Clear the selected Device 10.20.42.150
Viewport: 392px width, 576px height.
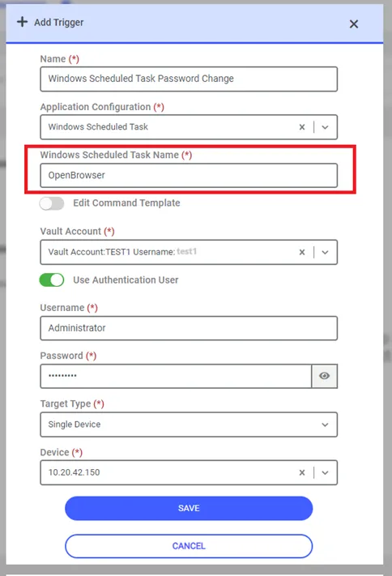point(302,473)
